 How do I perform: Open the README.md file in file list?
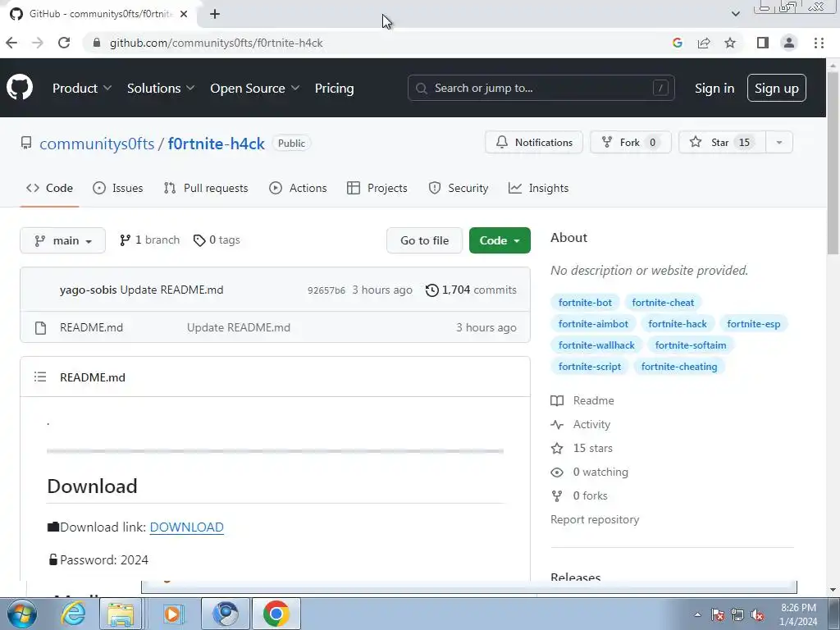pyautogui.click(x=92, y=327)
